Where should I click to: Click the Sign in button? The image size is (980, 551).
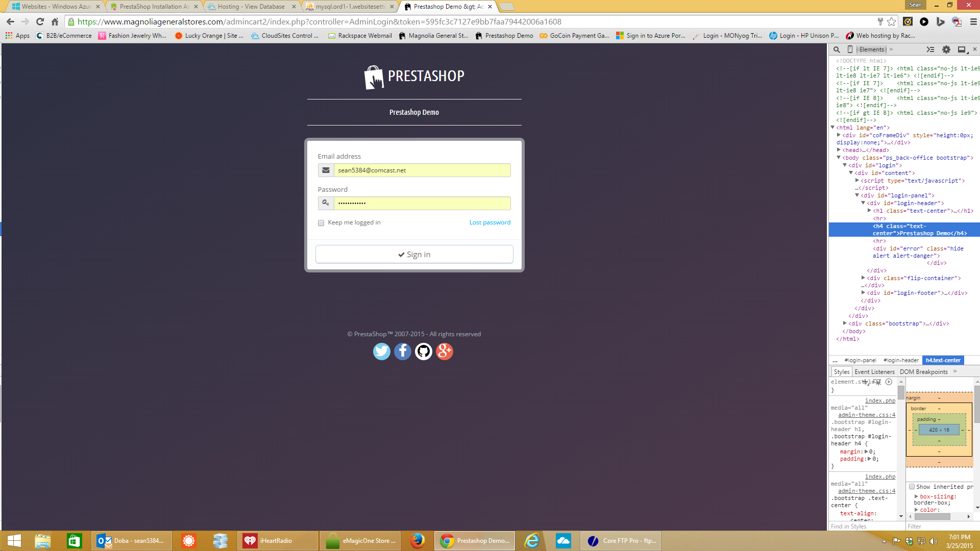pyautogui.click(x=414, y=255)
